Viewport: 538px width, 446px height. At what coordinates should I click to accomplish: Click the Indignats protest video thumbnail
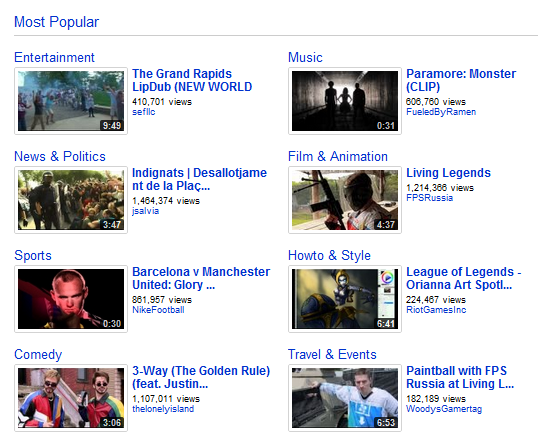tap(71, 200)
